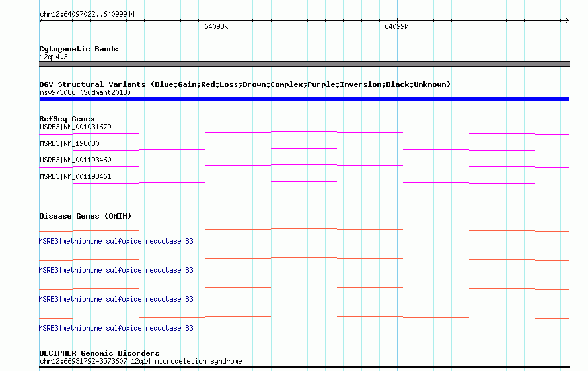Open the MSRB3|NM_001193460 transcript
The image size is (588, 371).
[x=75, y=160]
